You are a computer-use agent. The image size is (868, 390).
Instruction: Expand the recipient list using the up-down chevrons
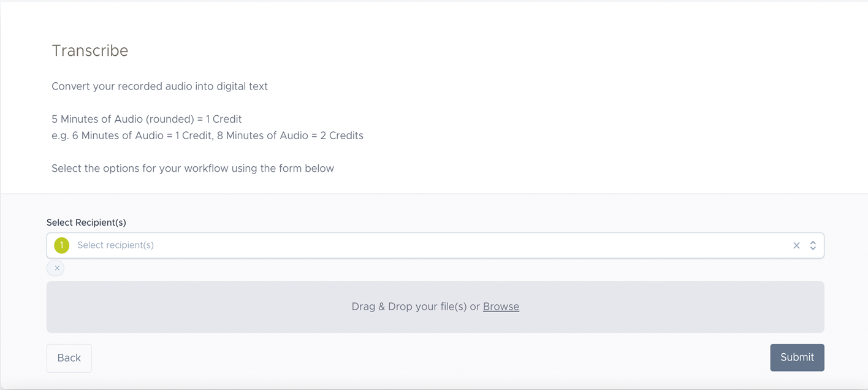click(x=813, y=245)
